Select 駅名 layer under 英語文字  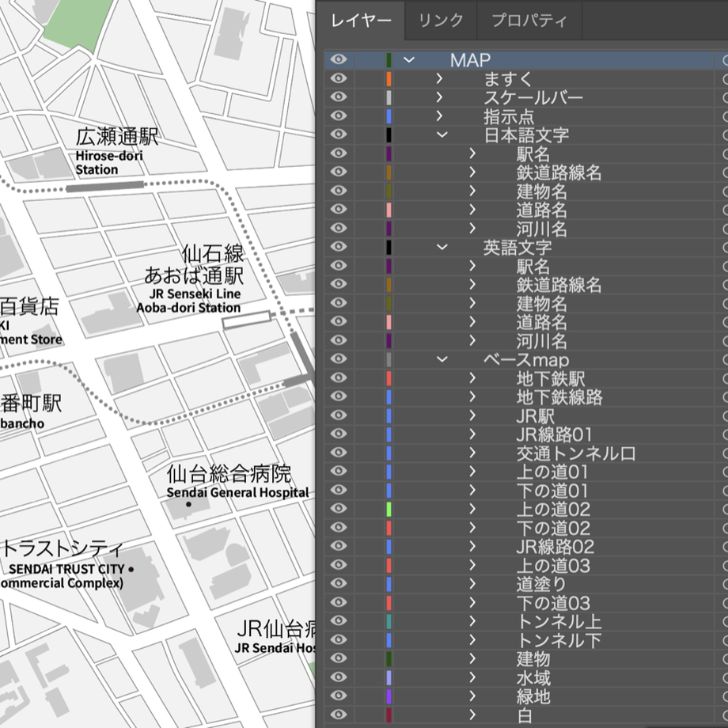point(533,266)
